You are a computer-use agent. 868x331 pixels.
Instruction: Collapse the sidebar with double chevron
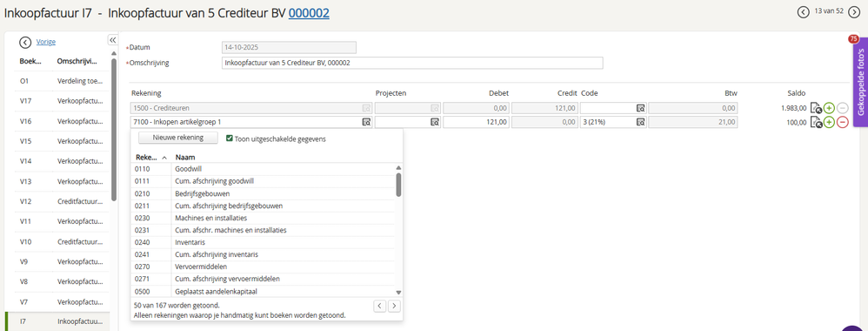point(112,40)
